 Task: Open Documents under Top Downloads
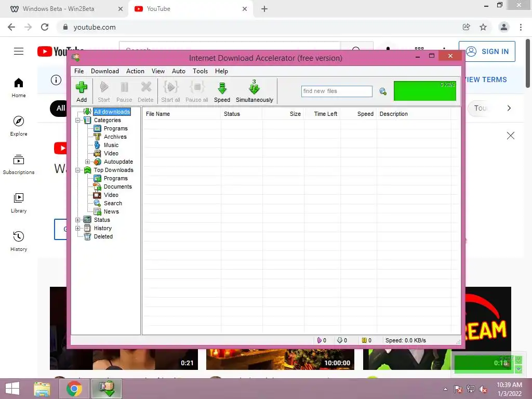pyautogui.click(x=118, y=187)
